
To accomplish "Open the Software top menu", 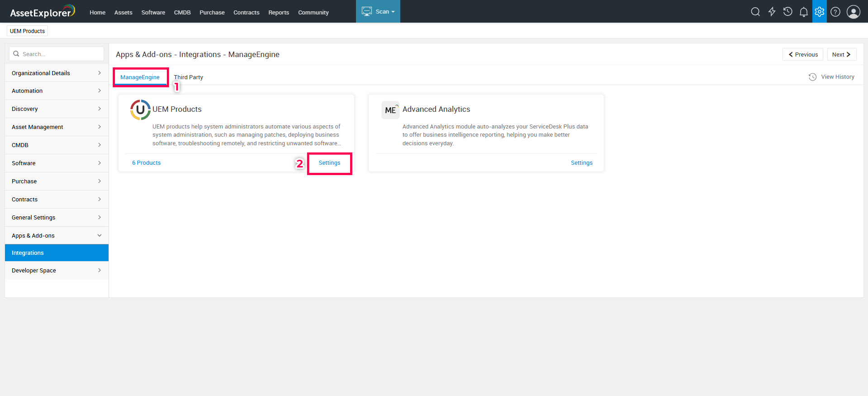I will 153,13.
